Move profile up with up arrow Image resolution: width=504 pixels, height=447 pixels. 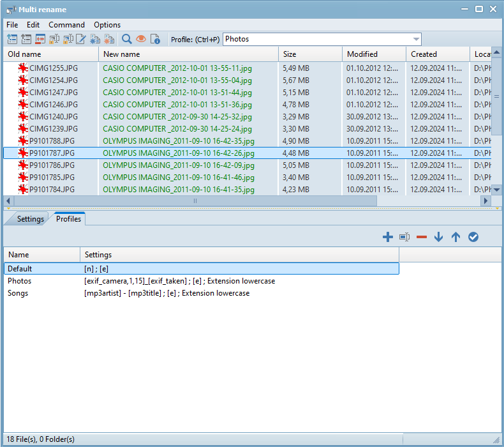456,237
